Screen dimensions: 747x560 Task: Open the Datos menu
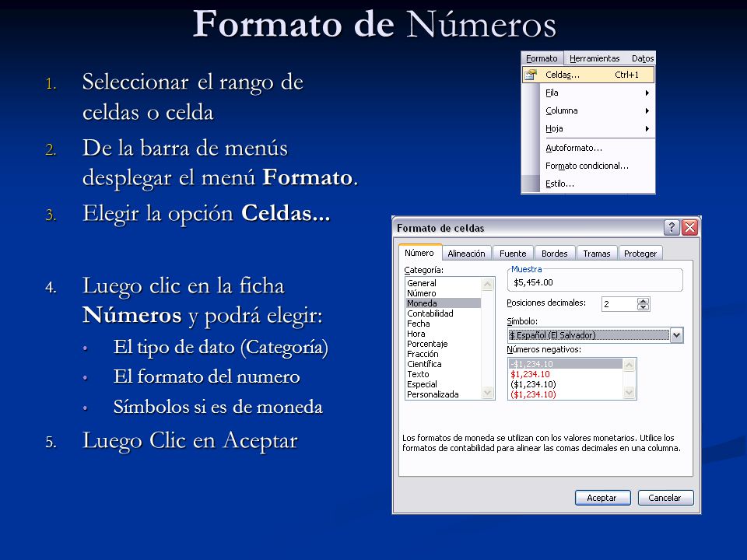click(642, 58)
